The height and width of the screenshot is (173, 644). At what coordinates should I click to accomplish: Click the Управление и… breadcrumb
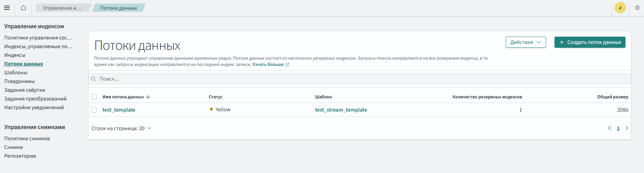[x=62, y=8]
